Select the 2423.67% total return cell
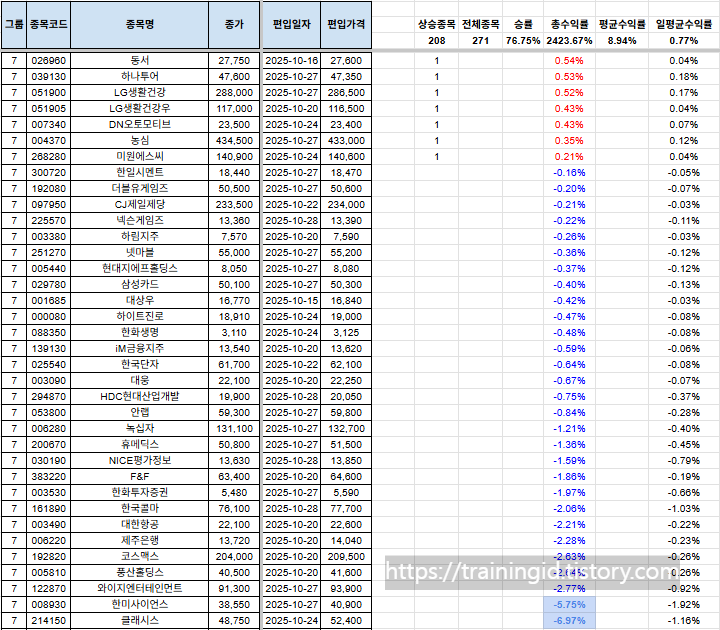Image resolution: width=720 pixels, height=630 pixels. 569,41
